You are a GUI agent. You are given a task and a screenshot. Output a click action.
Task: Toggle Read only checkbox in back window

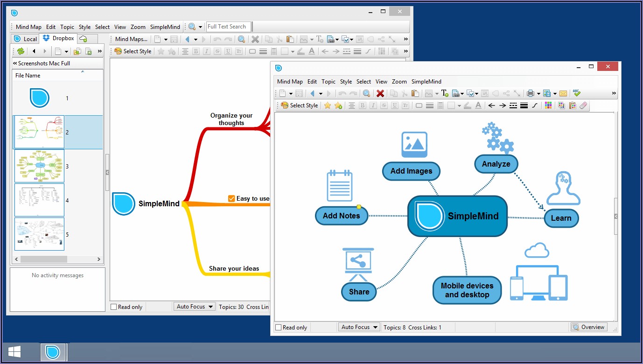click(x=113, y=307)
